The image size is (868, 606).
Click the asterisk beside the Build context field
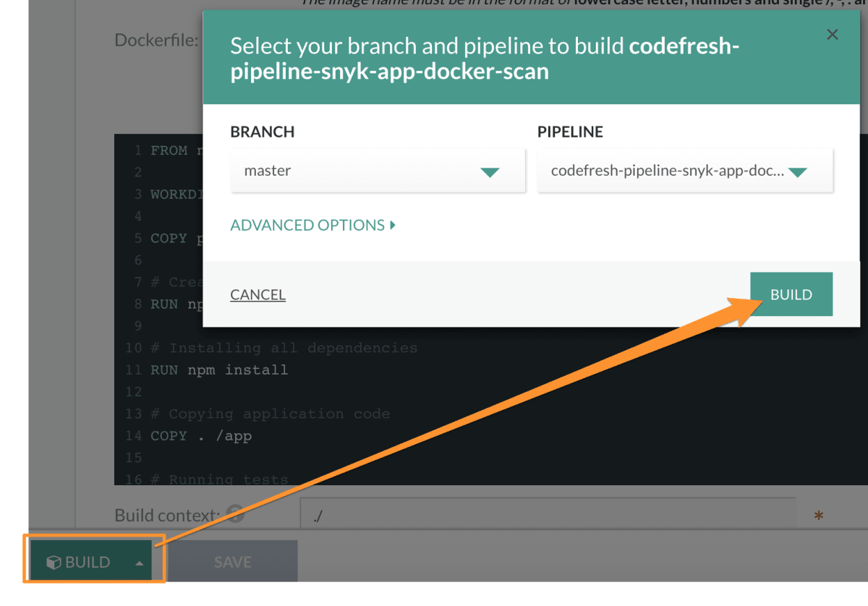tap(818, 514)
